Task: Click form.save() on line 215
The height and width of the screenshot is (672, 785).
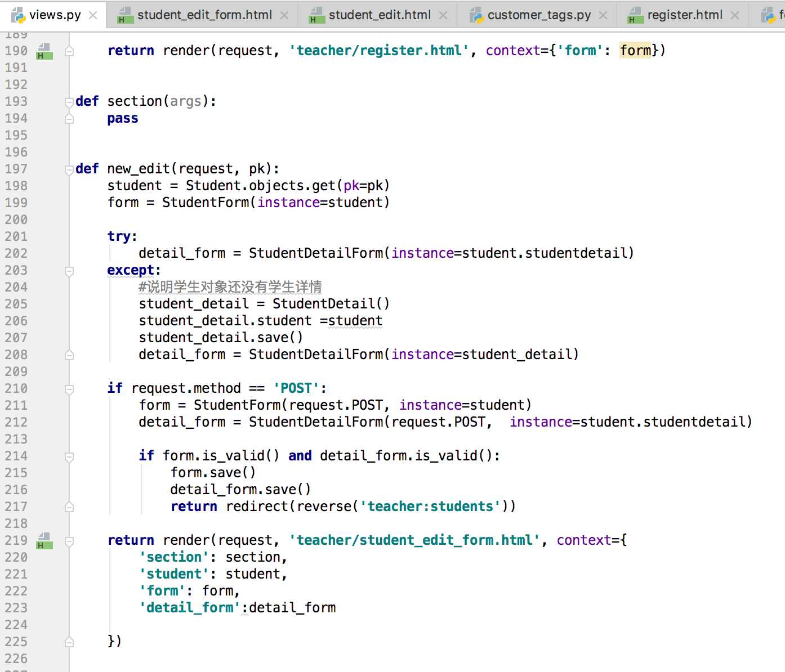Action: coord(213,473)
